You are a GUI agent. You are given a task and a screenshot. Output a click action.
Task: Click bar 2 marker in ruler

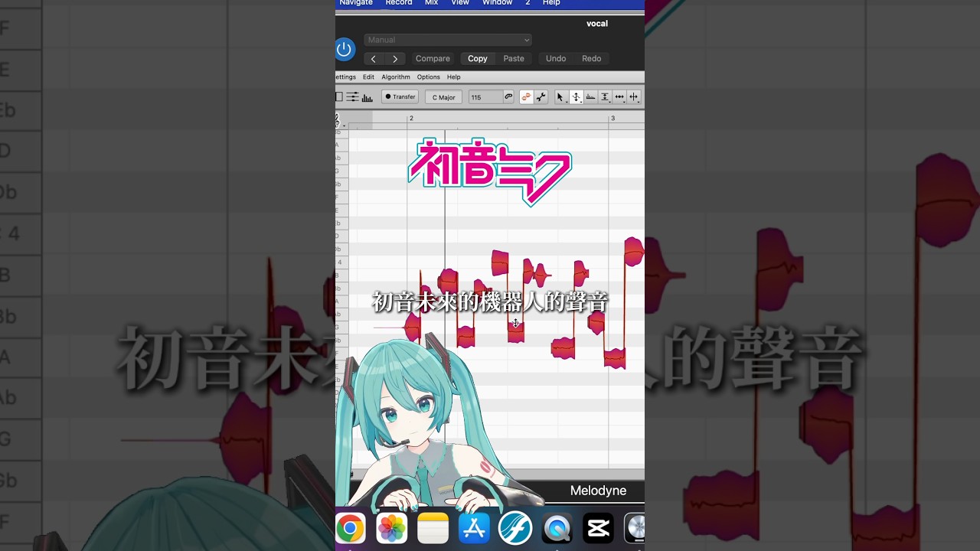(411, 118)
